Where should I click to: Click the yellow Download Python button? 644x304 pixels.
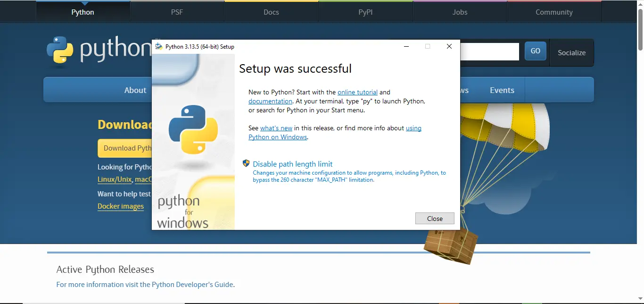point(125,148)
